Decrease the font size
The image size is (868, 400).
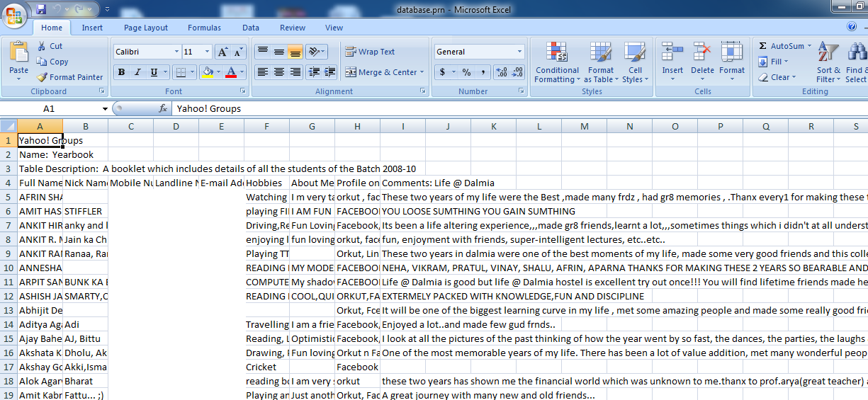(x=238, y=52)
